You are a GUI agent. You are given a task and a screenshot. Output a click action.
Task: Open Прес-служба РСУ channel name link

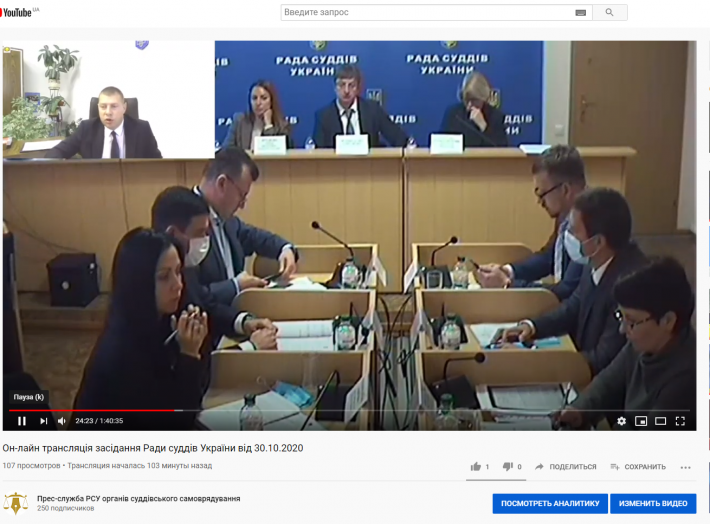137,497
